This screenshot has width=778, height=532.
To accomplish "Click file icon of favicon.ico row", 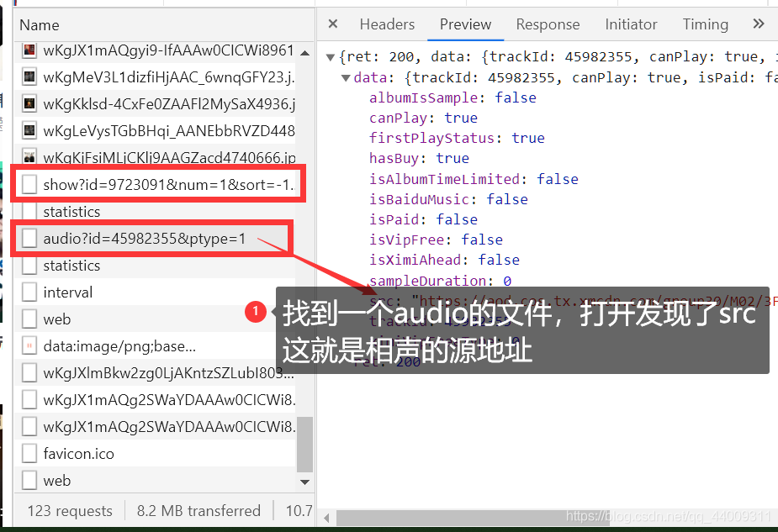I will 29,453.
